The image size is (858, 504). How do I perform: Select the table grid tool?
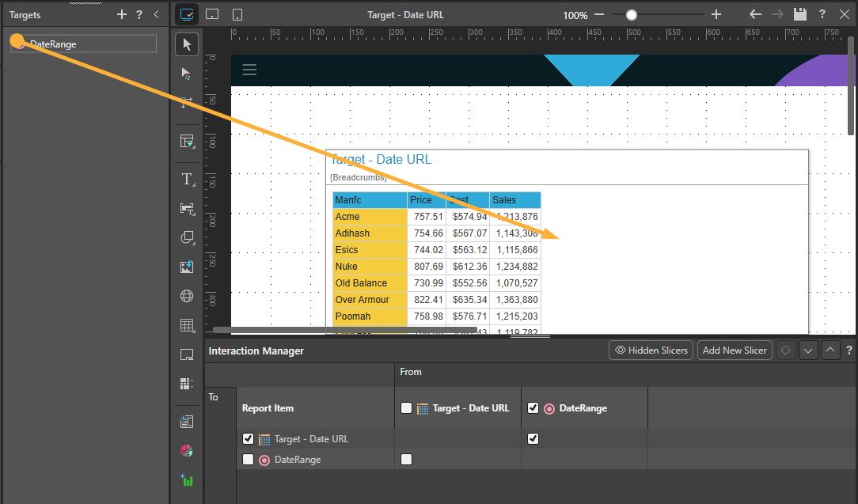coord(187,325)
